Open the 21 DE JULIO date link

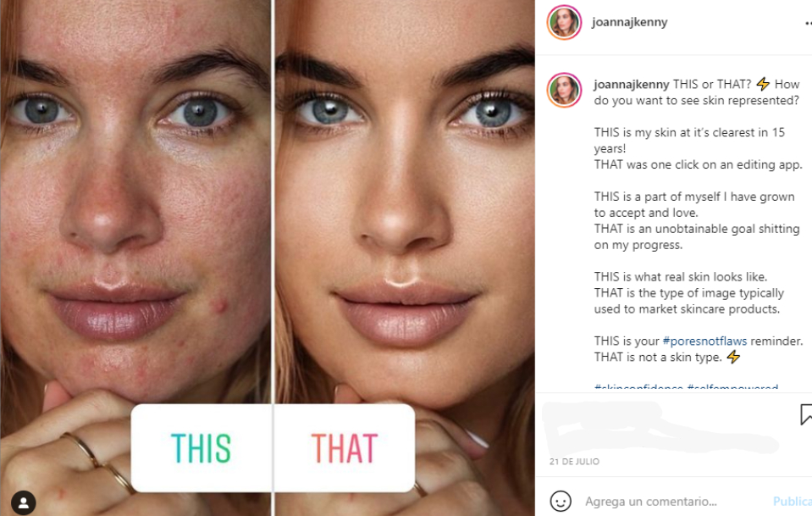574,462
